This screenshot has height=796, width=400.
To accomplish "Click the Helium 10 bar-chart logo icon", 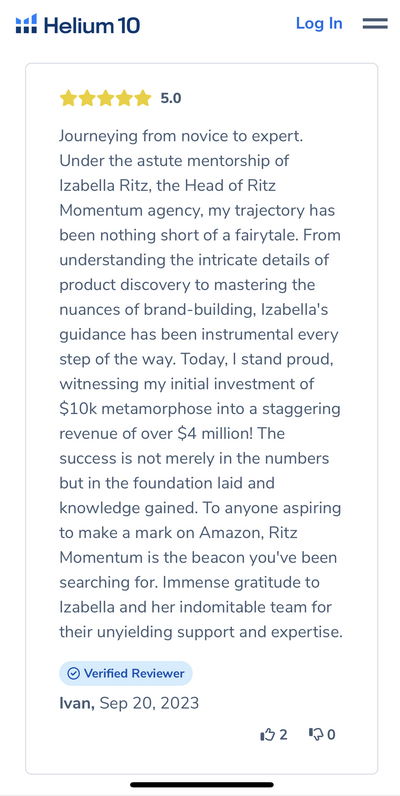I will 26,23.
